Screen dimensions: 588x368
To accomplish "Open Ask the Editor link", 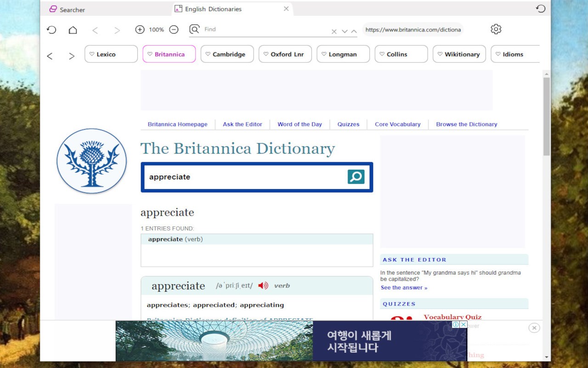I will tap(243, 124).
